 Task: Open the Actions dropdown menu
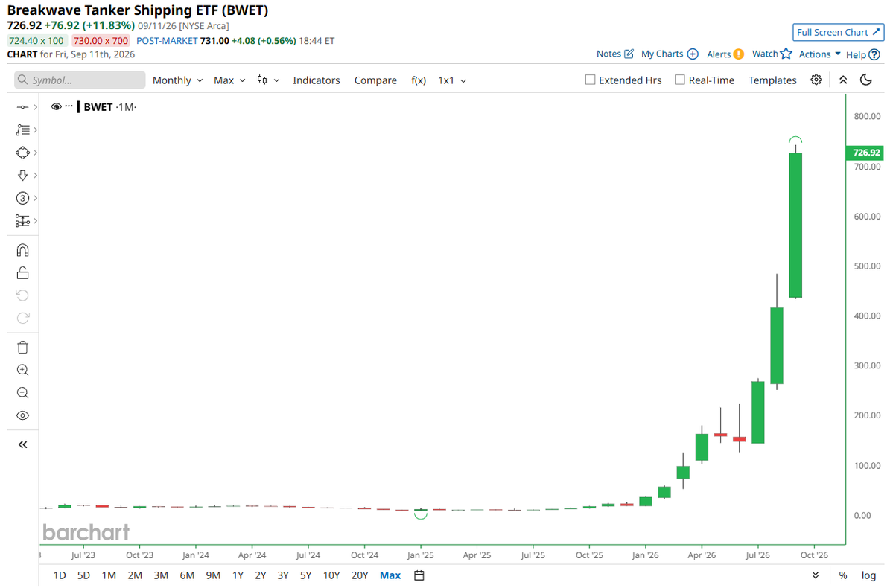[819, 54]
